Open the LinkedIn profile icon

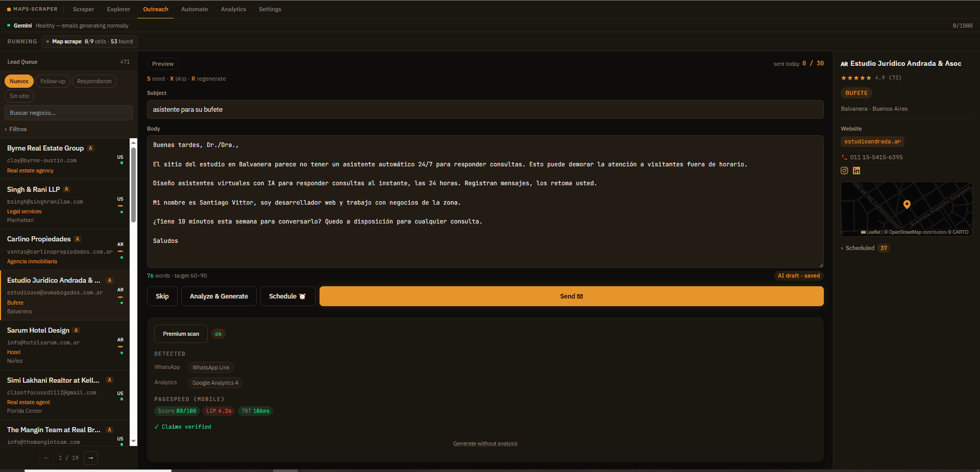tap(856, 170)
